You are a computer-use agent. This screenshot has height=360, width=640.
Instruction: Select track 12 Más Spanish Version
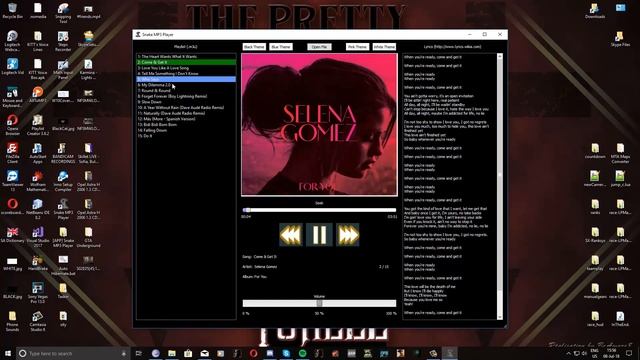(186, 119)
